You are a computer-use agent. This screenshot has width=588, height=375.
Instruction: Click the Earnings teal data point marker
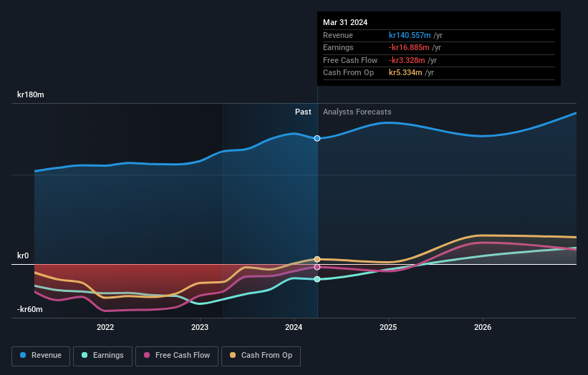tap(317, 279)
